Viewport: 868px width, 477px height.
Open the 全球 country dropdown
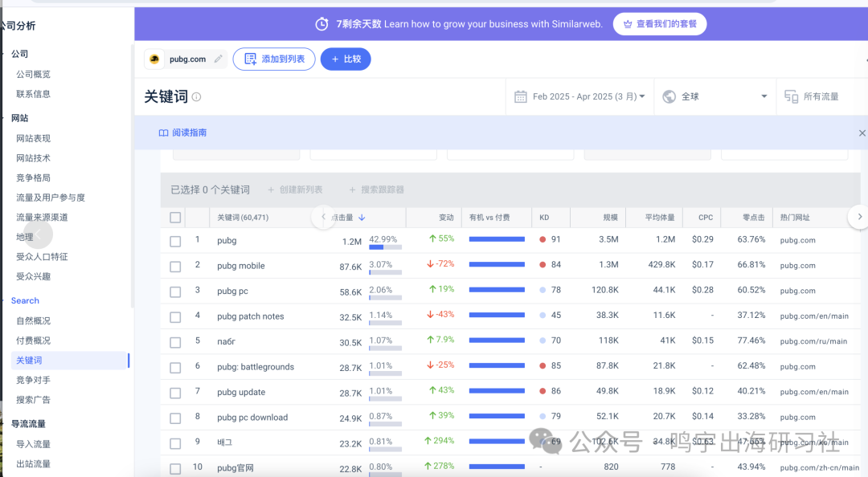coord(714,96)
